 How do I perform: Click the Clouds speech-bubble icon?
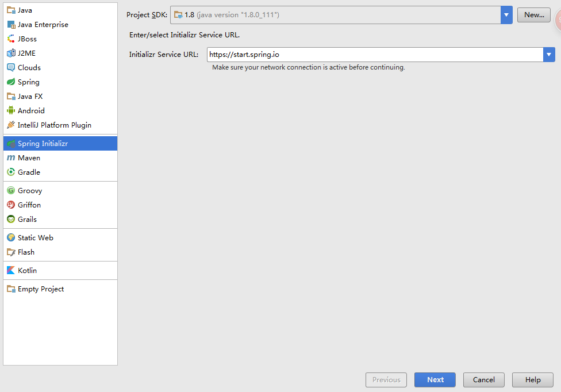pyautogui.click(x=11, y=68)
